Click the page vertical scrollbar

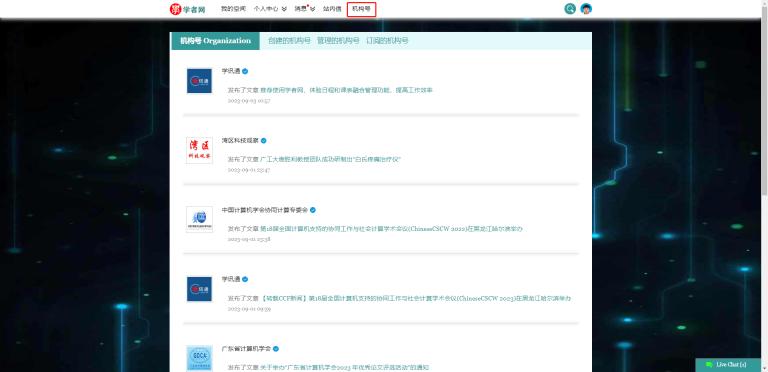764,98
